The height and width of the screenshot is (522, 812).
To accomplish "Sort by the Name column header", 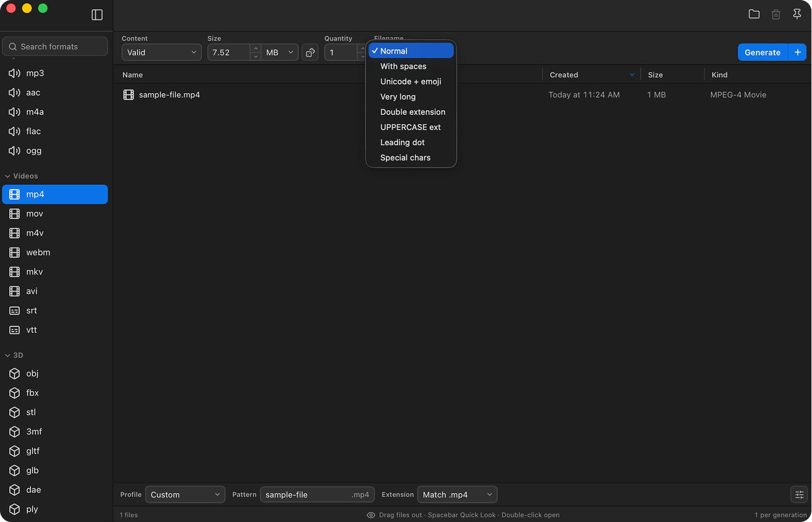I will coord(133,75).
